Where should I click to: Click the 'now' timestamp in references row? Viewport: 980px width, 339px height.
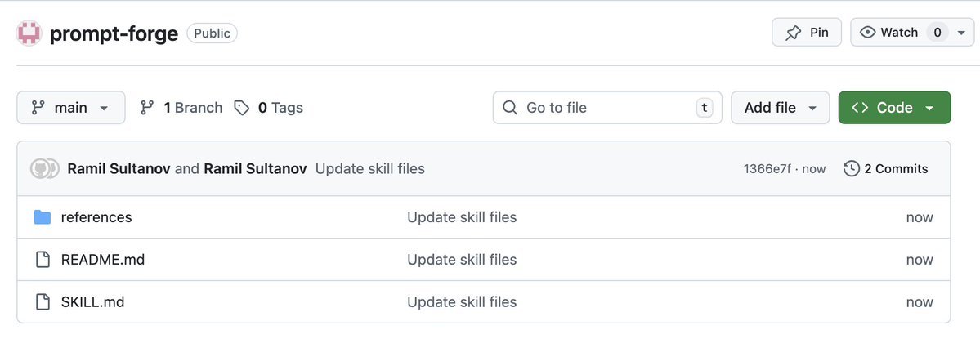[920, 217]
